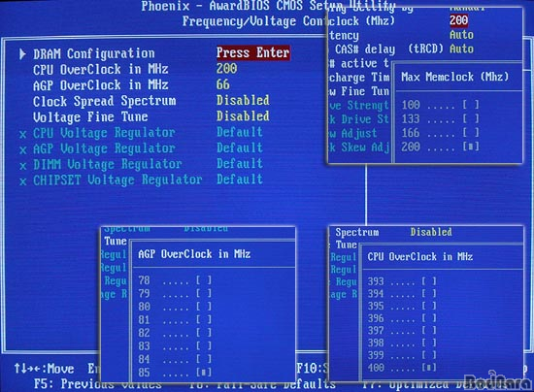
Task: Select CPU OverClock in MHz setting
Action: [101, 70]
